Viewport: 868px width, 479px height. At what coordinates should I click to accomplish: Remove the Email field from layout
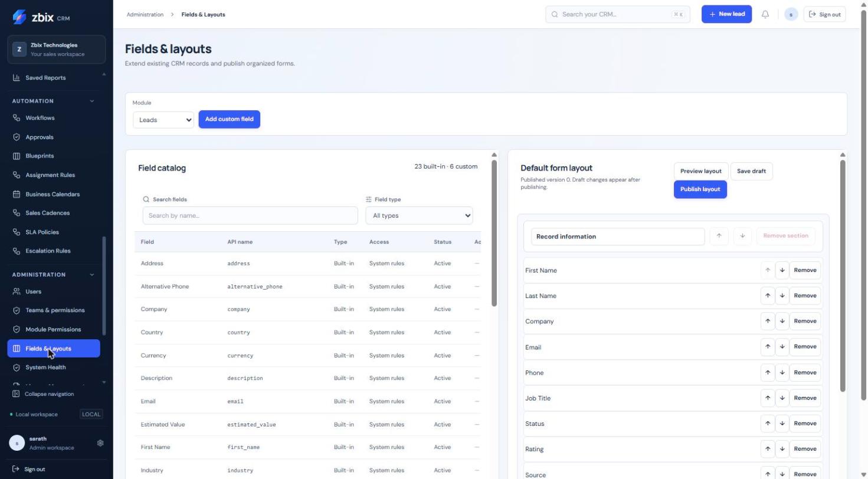[x=805, y=346]
